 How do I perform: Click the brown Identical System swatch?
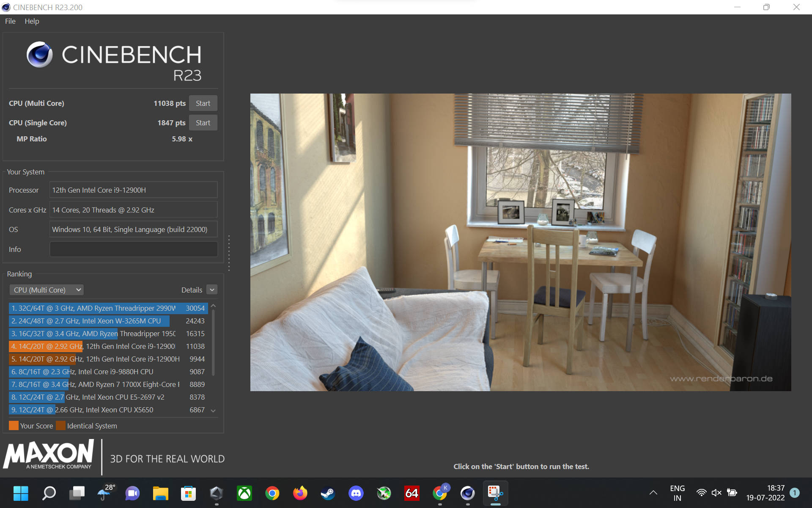point(60,425)
